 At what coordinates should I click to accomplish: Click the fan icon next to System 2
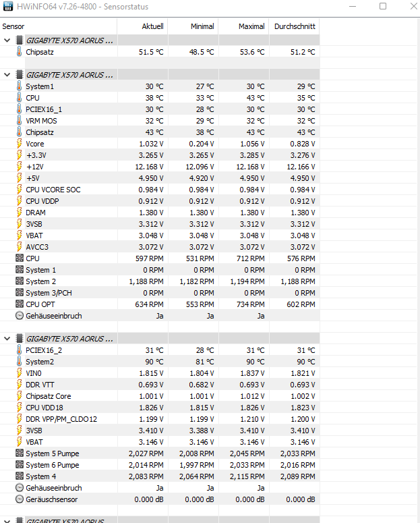(x=20, y=281)
